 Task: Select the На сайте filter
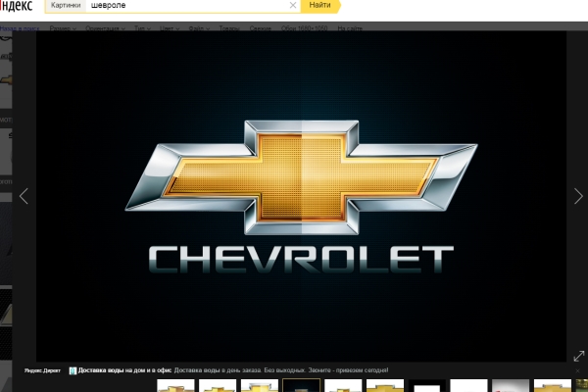pyautogui.click(x=350, y=28)
